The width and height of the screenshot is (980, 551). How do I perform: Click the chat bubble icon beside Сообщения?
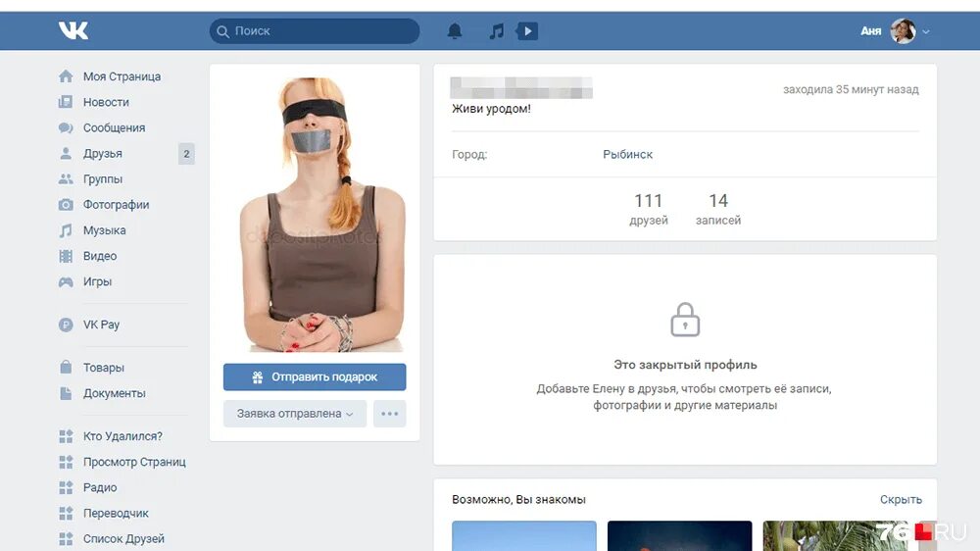66,127
